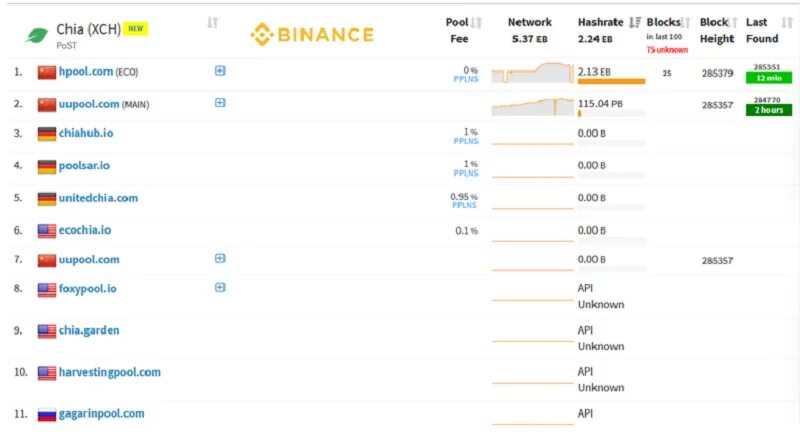
Task: Expand the foxypool.io row details
Action: [x=220, y=288]
